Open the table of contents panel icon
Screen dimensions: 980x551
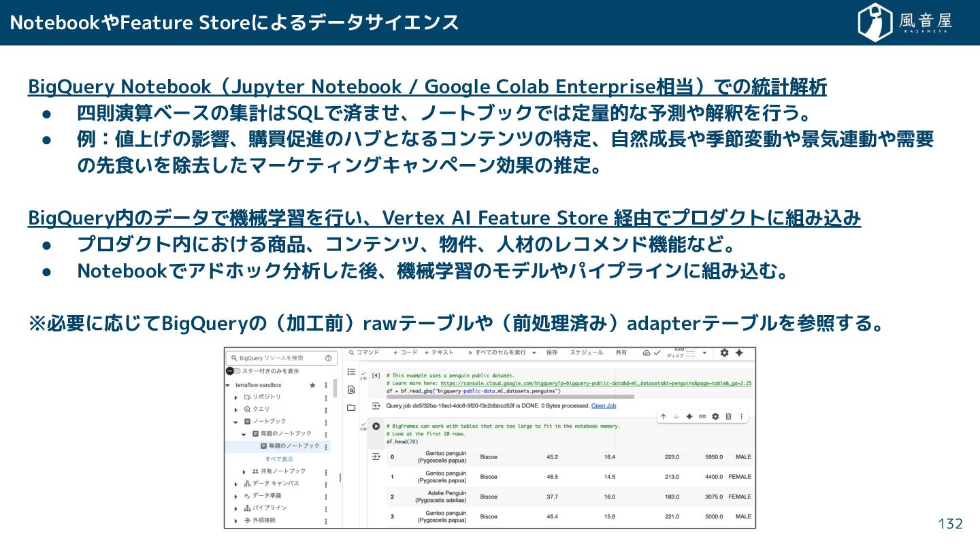tap(351, 372)
